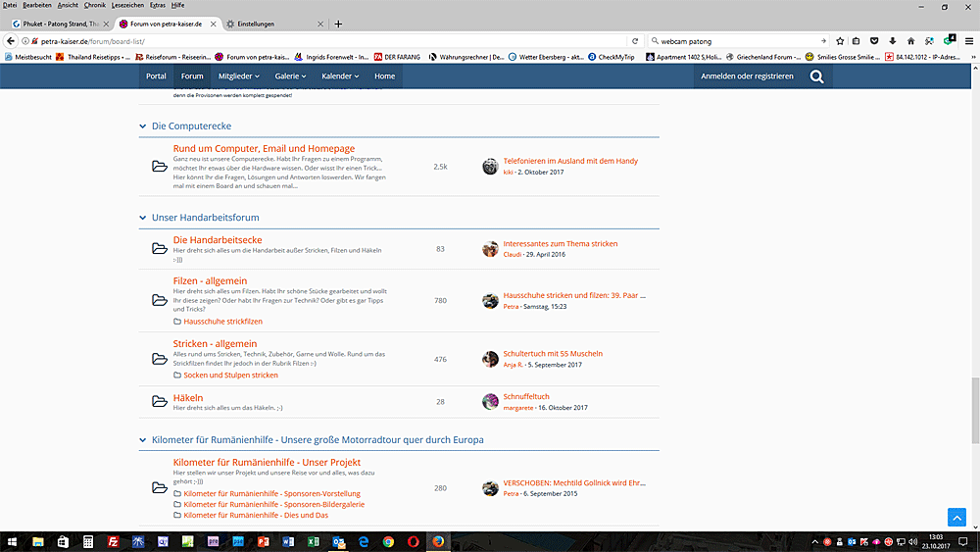
Task: Click the Anmelden oder registrieren link
Action: [x=747, y=76]
